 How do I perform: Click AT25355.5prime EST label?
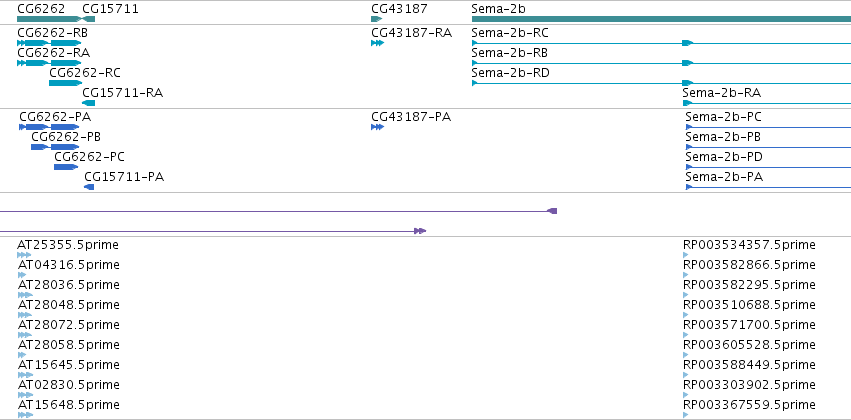[68, 245]
